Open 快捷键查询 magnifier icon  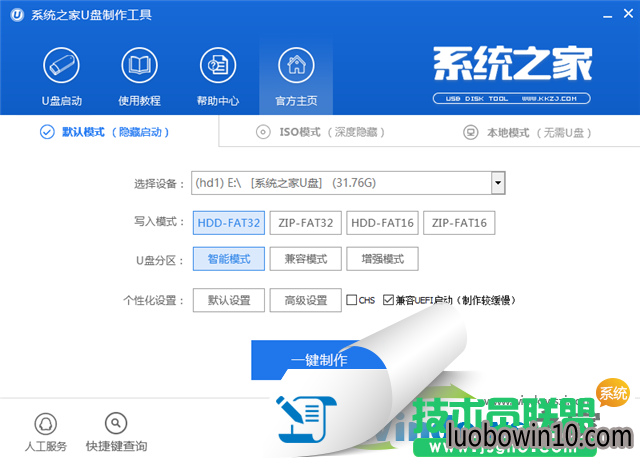(x=116, y=423)
